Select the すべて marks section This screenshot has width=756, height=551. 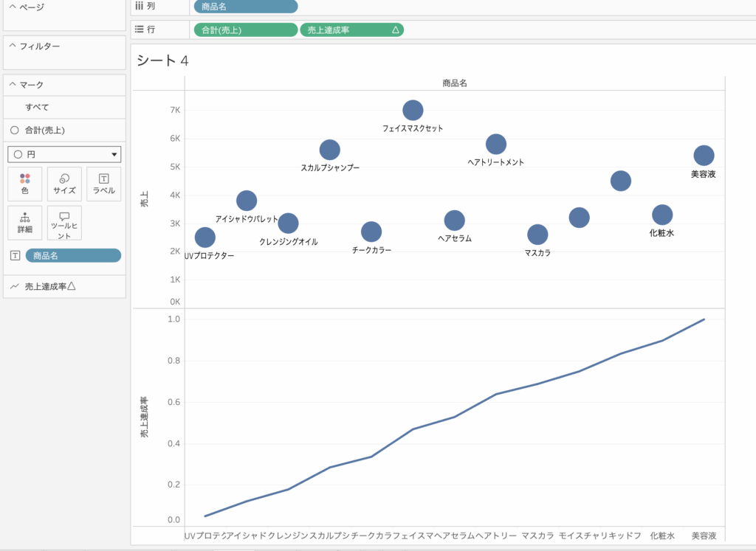pyautogui.click(x=64, y=108)
